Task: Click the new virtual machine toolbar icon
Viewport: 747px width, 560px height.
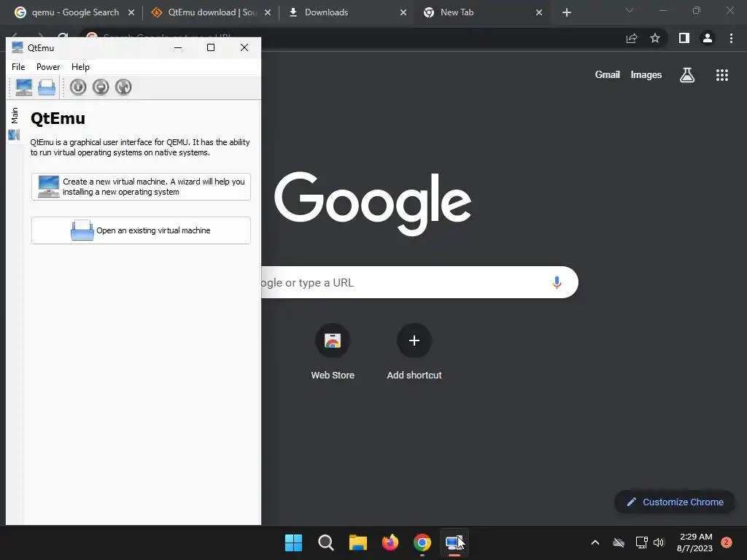Action: coord(24,87)
